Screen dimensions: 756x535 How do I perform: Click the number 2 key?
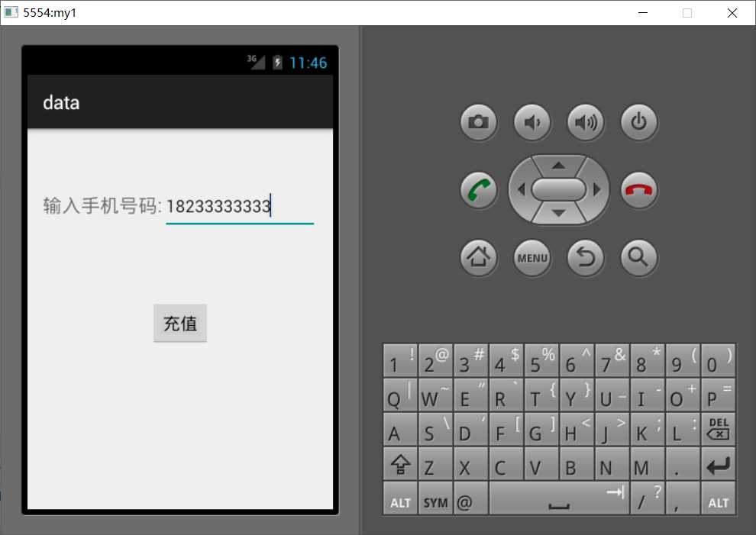coord(435,360)
